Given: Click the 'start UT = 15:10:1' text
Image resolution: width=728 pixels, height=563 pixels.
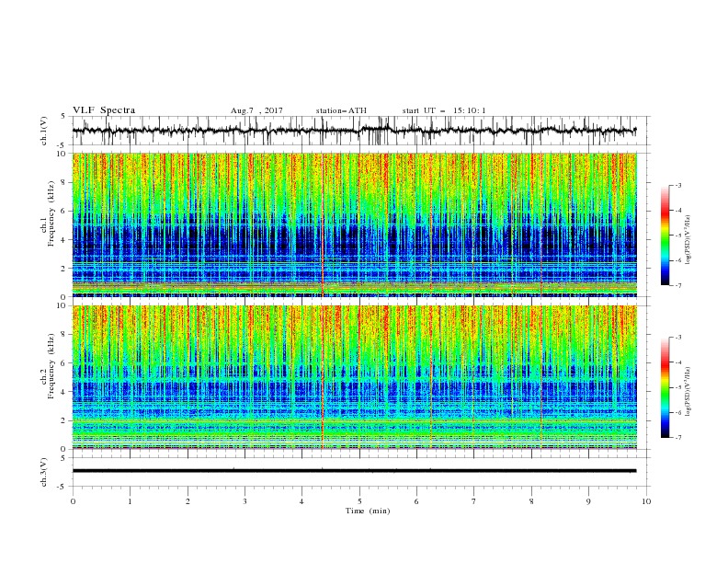Looking at the screenshot, I should click(x=444, y=110).
